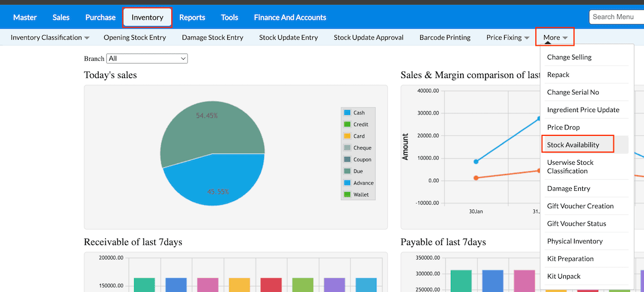The height and width of the screenshot is (292, 644).
Task: Go to Finance And Accounts
Action: click(x=290, y=17)
